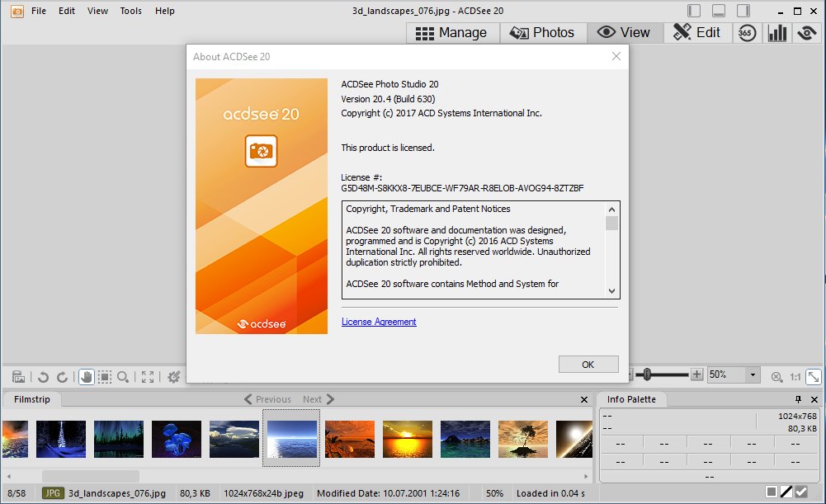Image resolution: width=826 pixels, height=504 pixels.
Task: Switch to Manage mode
Action: 452,33
